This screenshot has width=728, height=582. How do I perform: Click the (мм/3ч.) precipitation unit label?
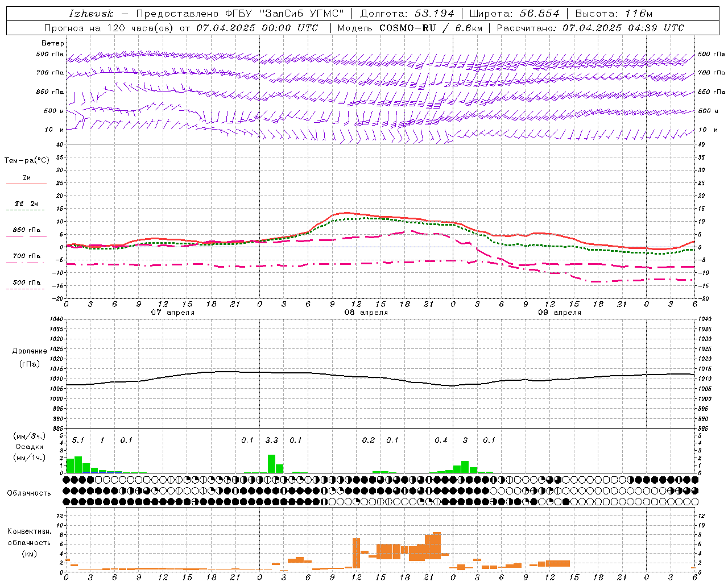pyautogui.click(x=30, y=436)
